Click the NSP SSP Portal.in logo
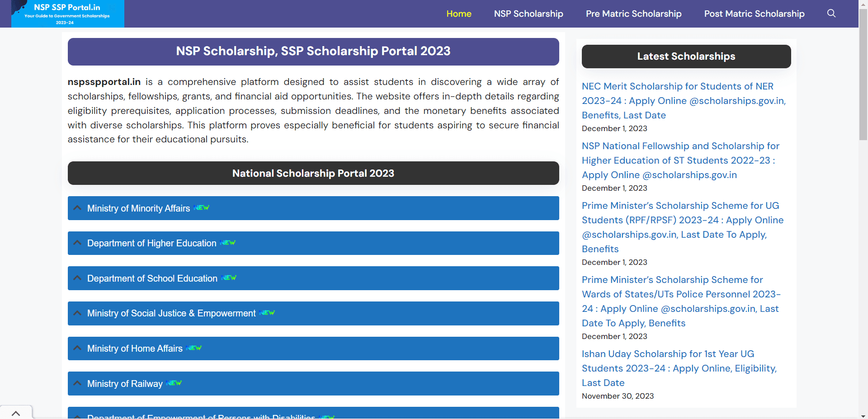 click(68, 14)
